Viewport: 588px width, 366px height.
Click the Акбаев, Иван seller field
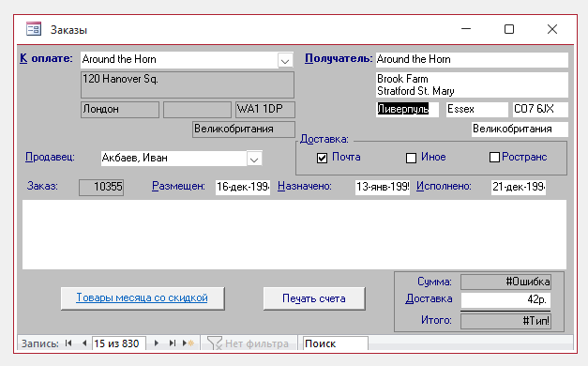point(174,159)
